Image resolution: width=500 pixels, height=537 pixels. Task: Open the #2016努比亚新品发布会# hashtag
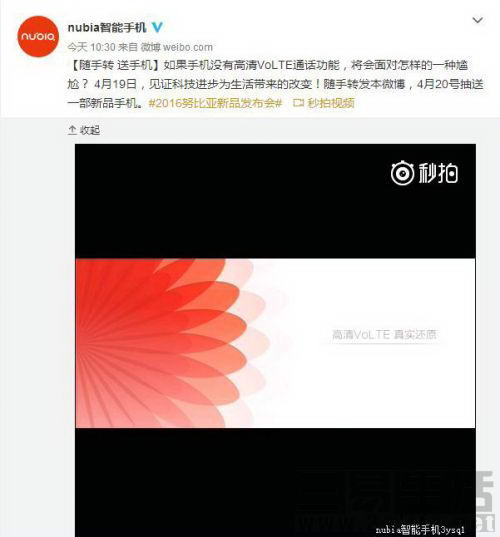[215, 103]
